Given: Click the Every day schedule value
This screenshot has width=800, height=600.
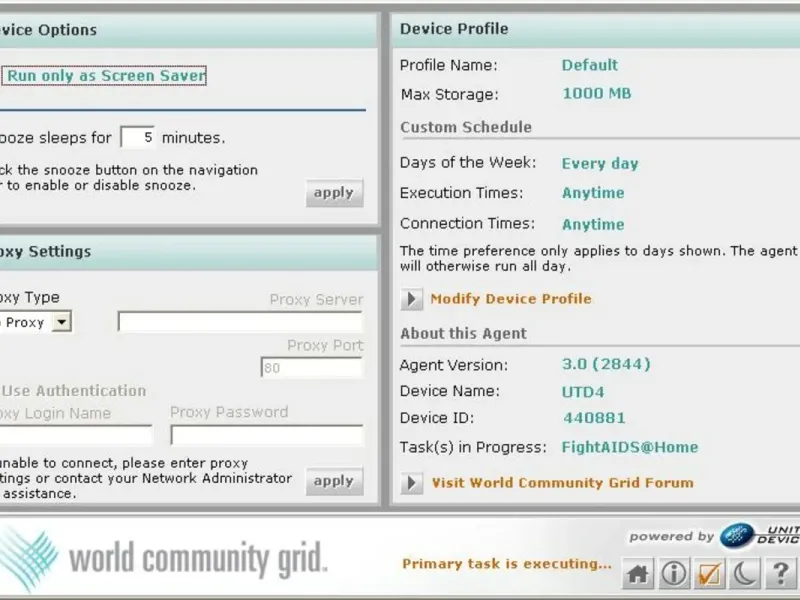Looking at the screenshot, I should tap(600, 164).
